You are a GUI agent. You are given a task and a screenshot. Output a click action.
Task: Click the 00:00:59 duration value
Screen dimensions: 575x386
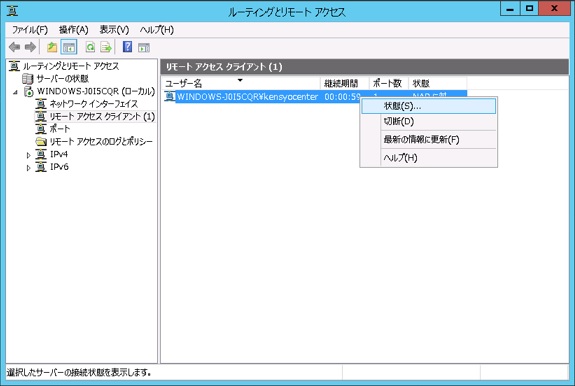[x=342, y=97]
